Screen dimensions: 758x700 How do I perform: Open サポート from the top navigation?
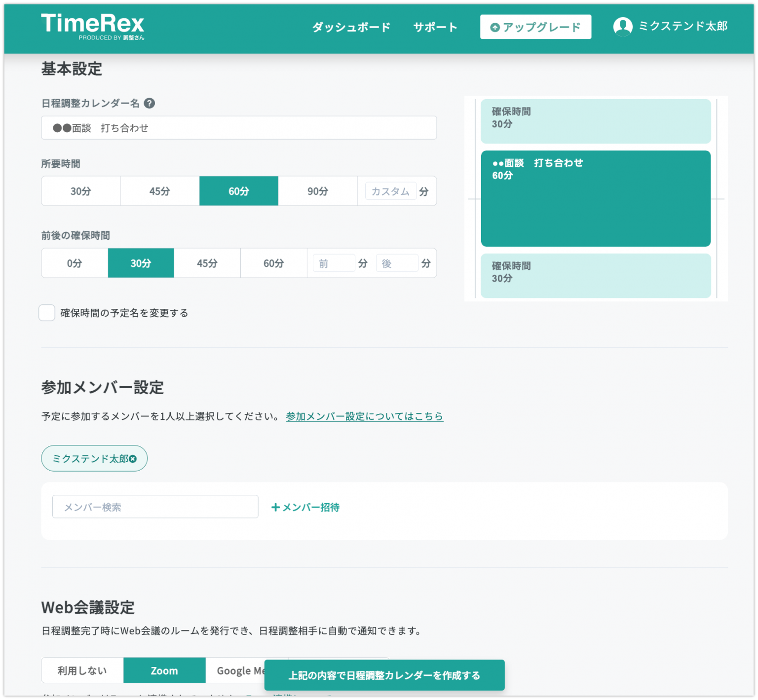pos(435,27)
